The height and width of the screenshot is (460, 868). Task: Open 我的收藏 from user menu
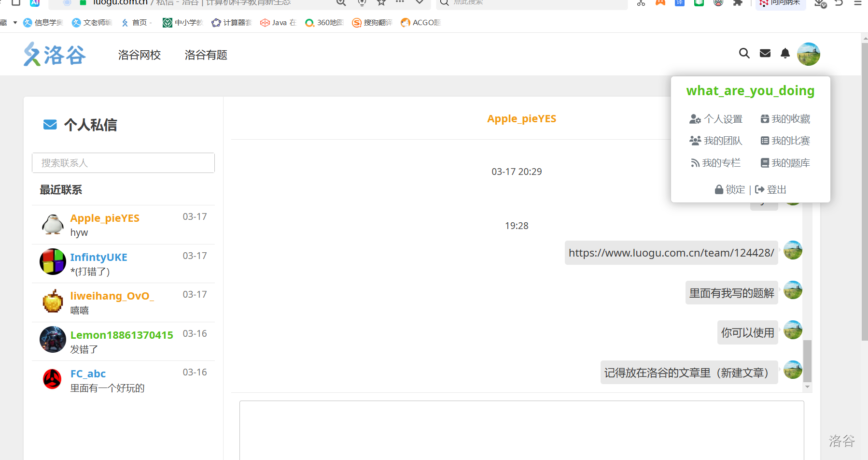point(785,119)
